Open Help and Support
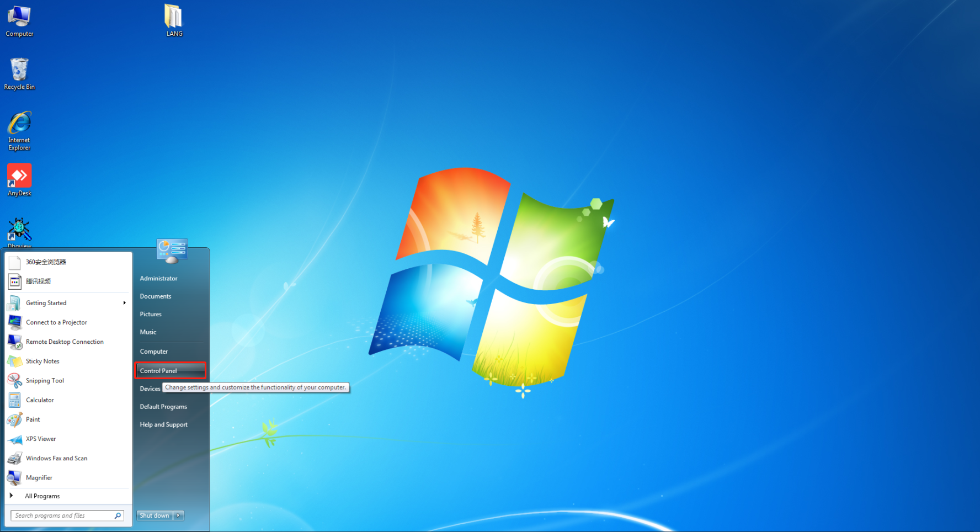 coord(163,425)
